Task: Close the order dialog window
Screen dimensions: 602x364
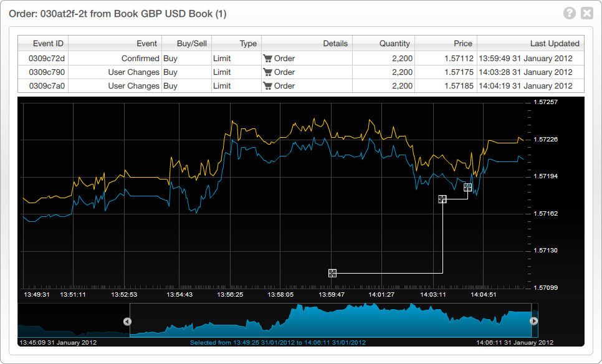Action: [586, 13]
